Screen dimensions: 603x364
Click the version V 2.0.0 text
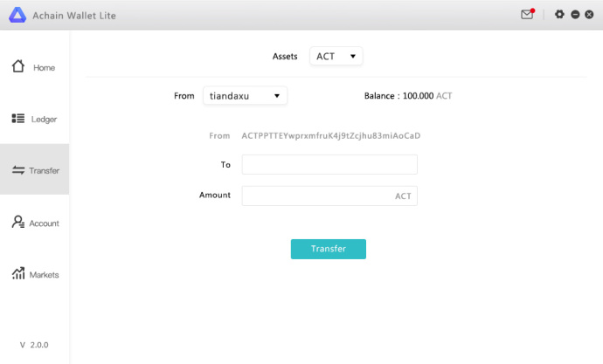(34, 345)
